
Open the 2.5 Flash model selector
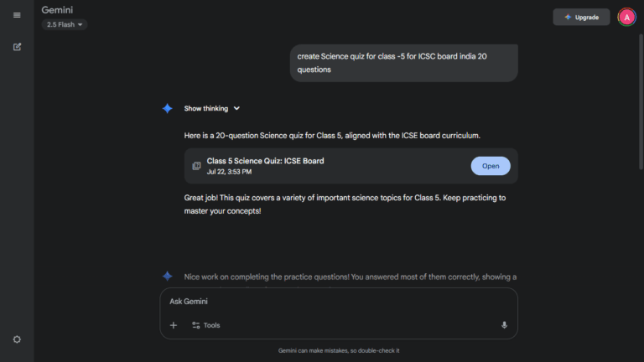(x=65, y=25)
